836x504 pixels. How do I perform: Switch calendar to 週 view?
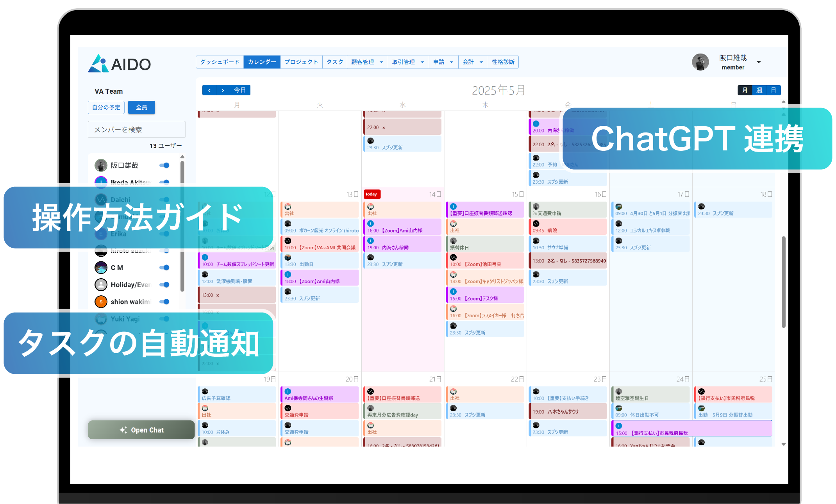point(759,90)
